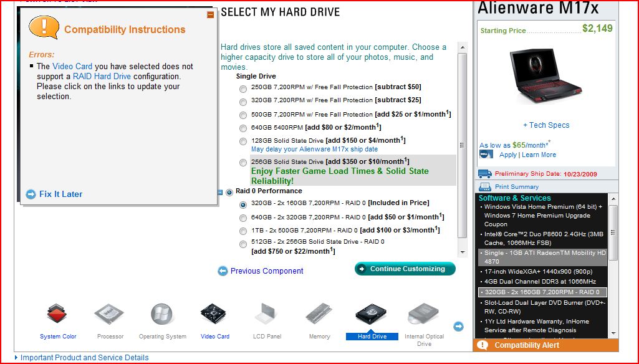Click the System Color component icon
The height and width of the screenshot is (364, 639).
pos(57,314)
